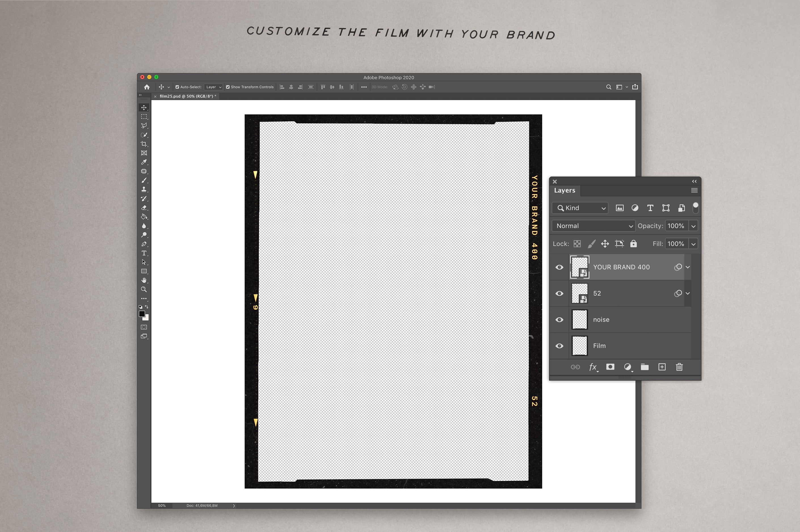The height and width of the screenshot is (532, 800).
Task: Create a new layer
Action: coord(662,367)
